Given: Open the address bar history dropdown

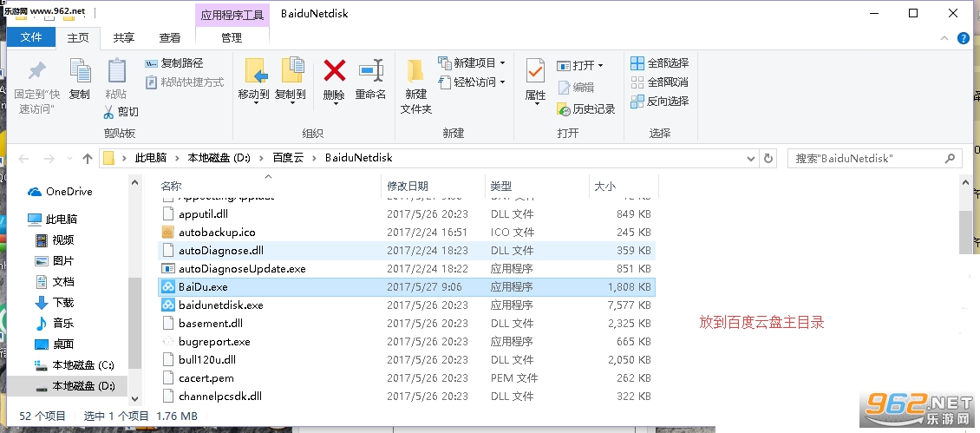Looking at the screenshot, I should click(x=752, y=159).
